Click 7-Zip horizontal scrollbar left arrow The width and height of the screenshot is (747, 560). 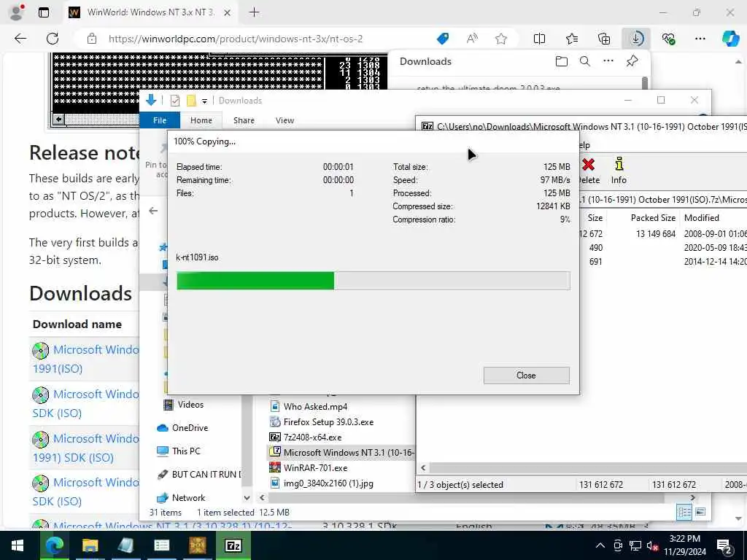[x=423, y=467]
